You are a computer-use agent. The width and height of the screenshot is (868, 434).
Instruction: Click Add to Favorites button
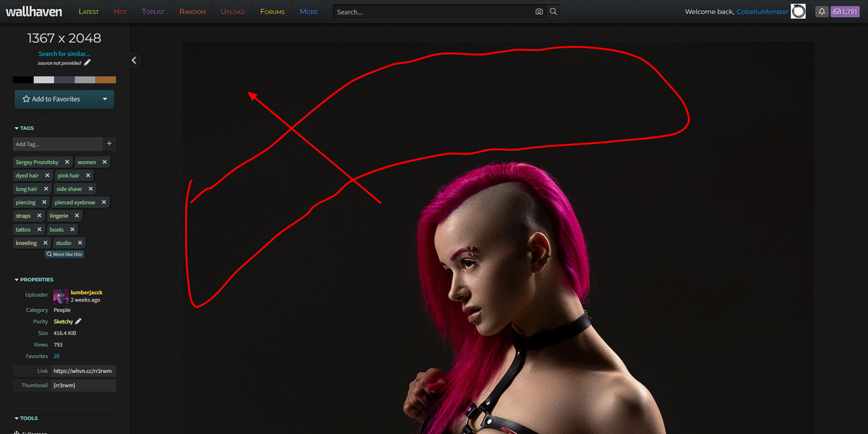(x=55, y=99)
